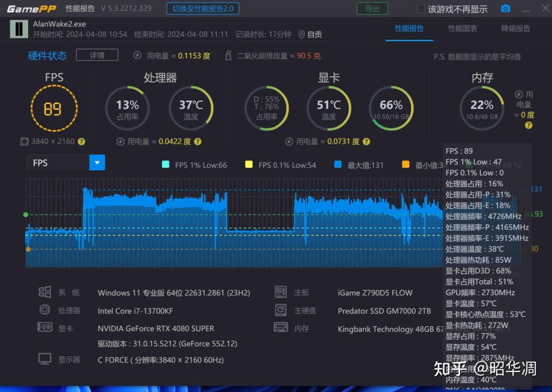The width and height of the screenshot is (552, 392).
Task: Click the driver version 31.0.15.5212 text
Action: [167, 344]
